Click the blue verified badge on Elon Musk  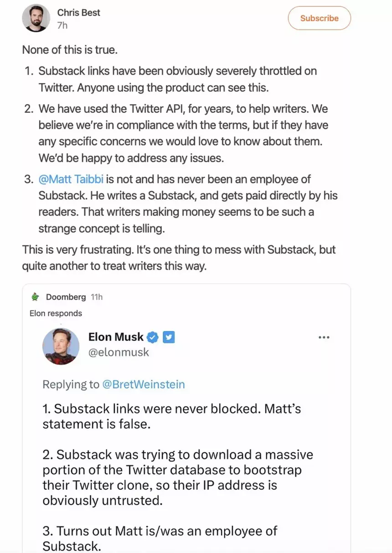(152, 337)
